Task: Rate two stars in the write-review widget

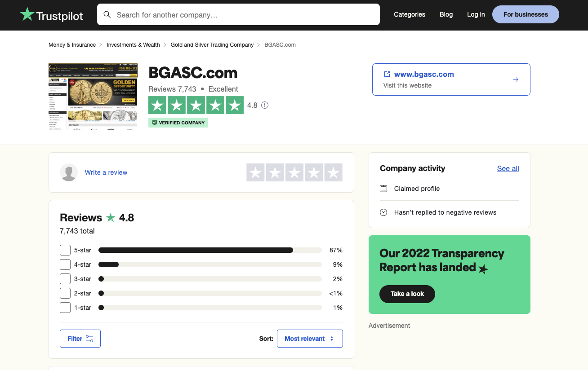Action: click(275, 172)
